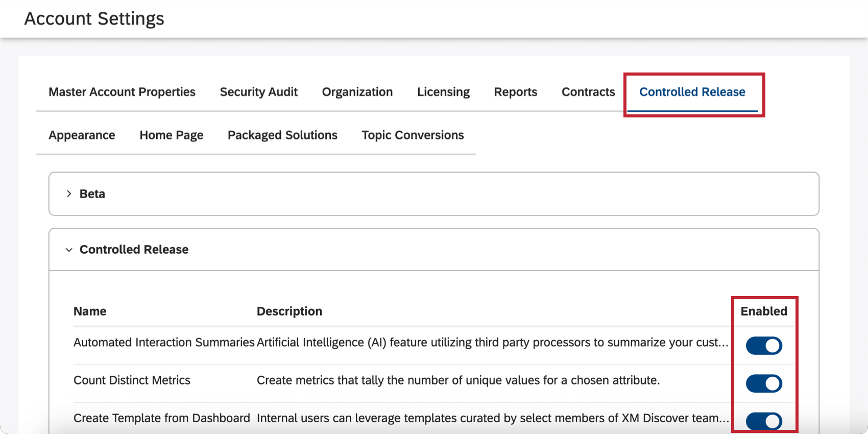This screenshot has height=434, width=868.
Task: Expand the Beta section chevron
Action: coord(69,194)
